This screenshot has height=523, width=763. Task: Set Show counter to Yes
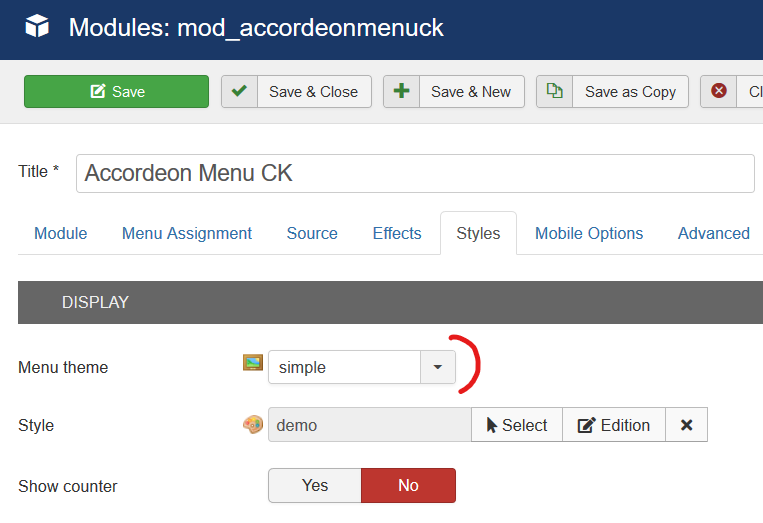315,485
